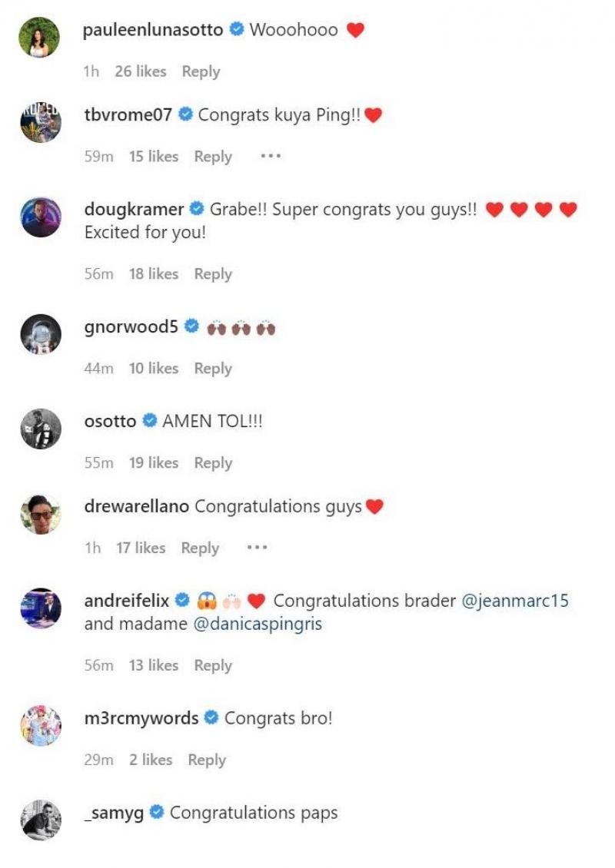This screenshot has width=615, height=868.
Task: Open the @danicaspingris mention link
Action: (258, 624)
